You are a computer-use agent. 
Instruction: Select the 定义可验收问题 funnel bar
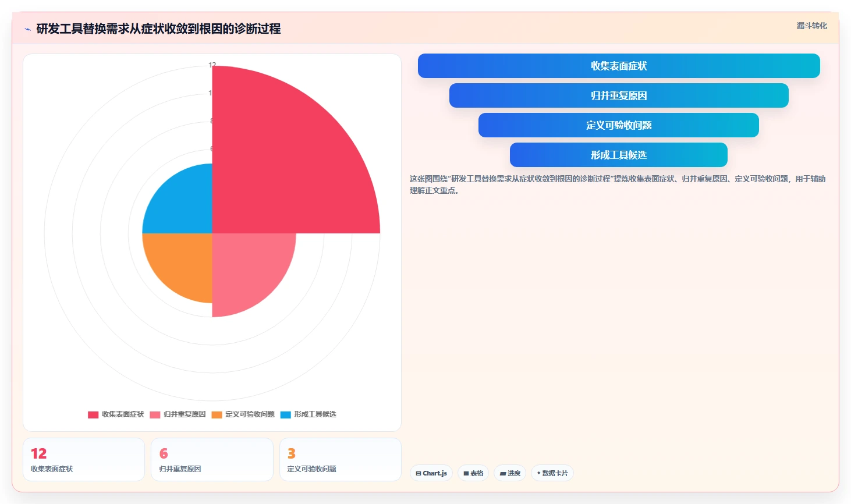pyautogui.click(x=619, y=125)
